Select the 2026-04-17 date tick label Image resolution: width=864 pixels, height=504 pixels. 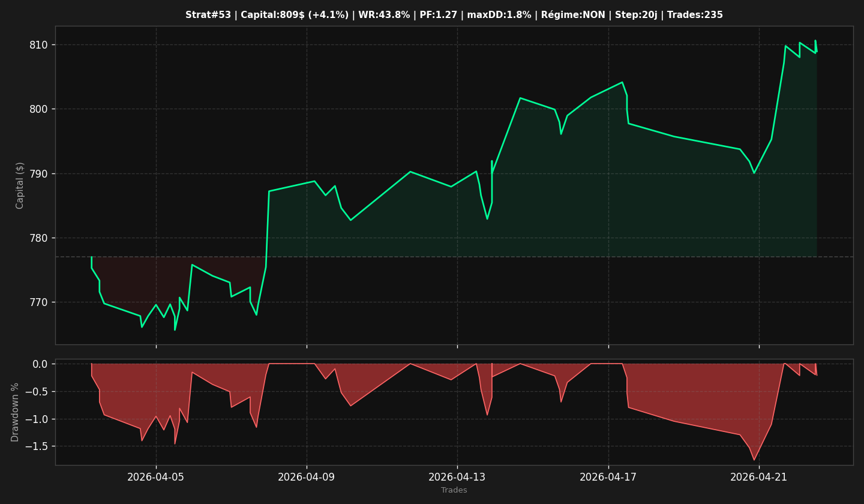608,478
